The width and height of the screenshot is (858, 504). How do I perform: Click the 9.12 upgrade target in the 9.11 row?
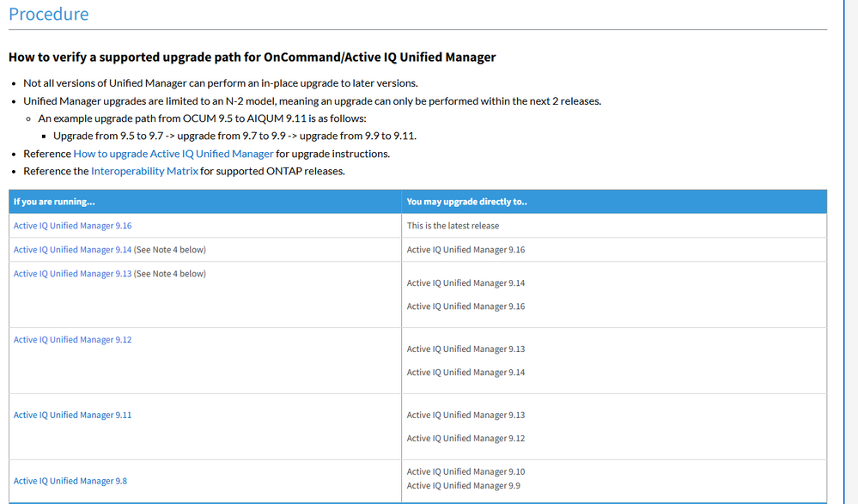[x=466, y=439]
